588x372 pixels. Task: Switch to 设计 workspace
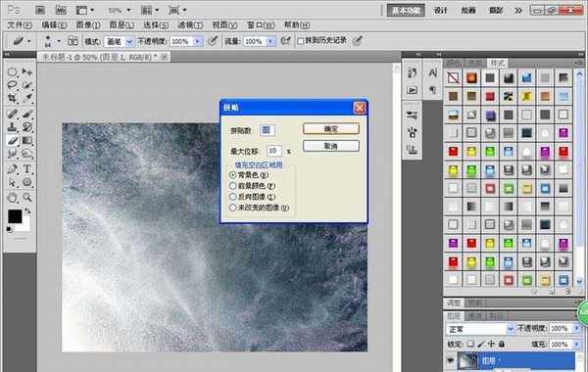441,11
